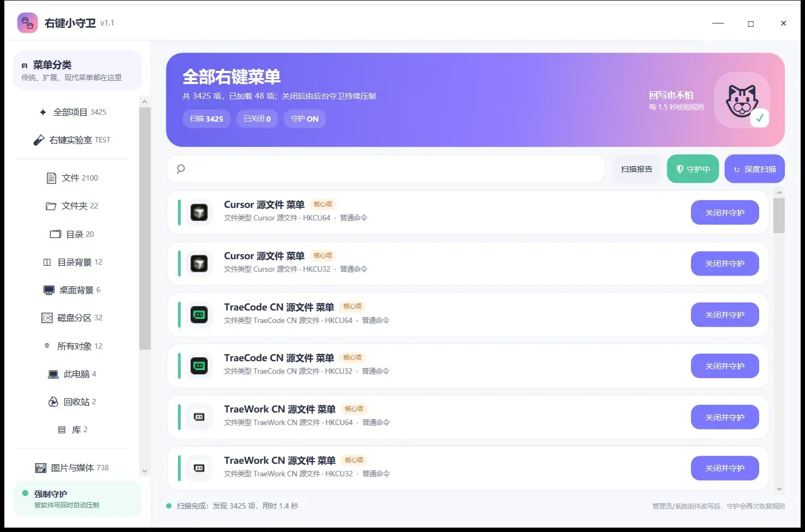
Task: Open the 图片与媒体 category
Action: [x=72, y=468]
